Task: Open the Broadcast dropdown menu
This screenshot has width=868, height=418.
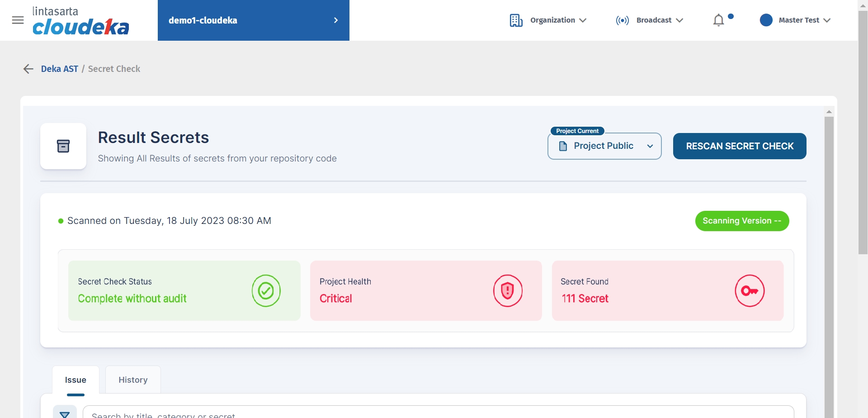Action: coord(650,20)
